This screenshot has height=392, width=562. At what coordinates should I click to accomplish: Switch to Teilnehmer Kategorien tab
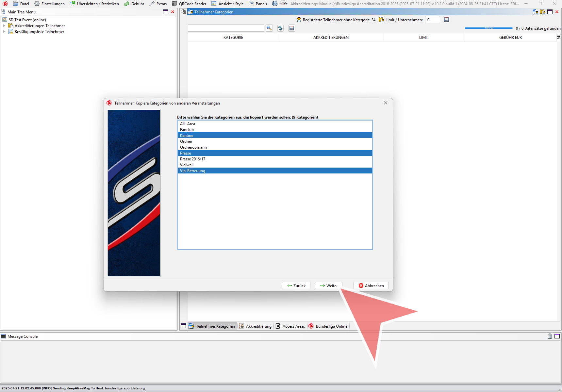click(212, 326)
